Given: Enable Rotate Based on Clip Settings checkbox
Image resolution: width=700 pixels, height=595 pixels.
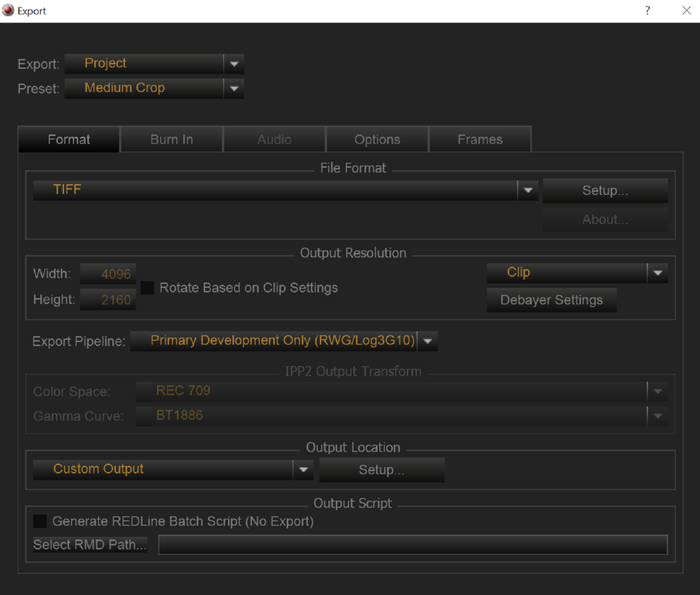Looking at the screenshot, I should (x=147, y=287).
